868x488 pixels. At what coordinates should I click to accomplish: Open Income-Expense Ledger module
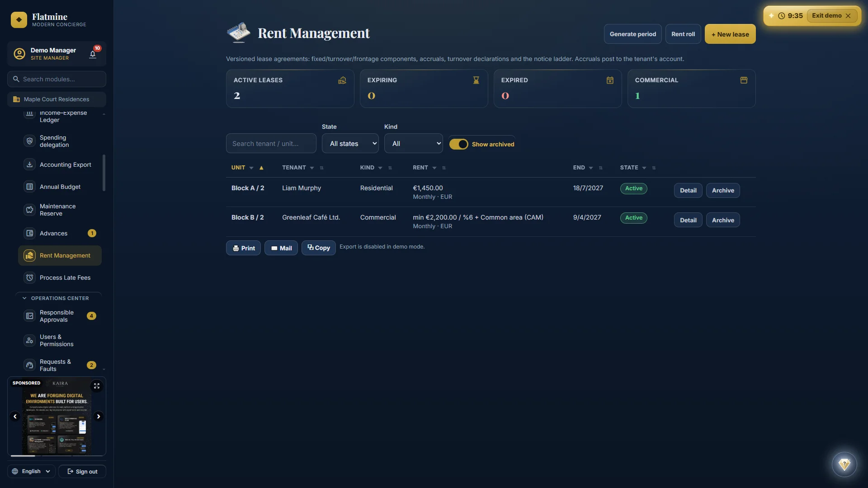coord(60,116)
